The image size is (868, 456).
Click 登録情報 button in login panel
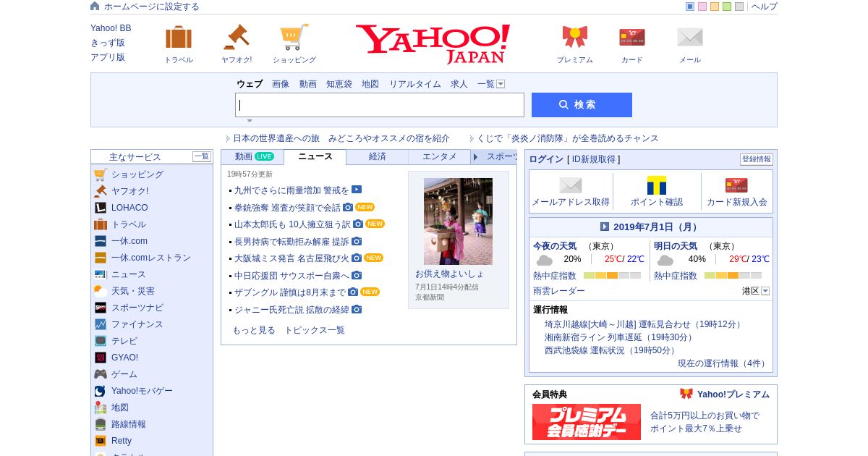(x=757, y=159)
